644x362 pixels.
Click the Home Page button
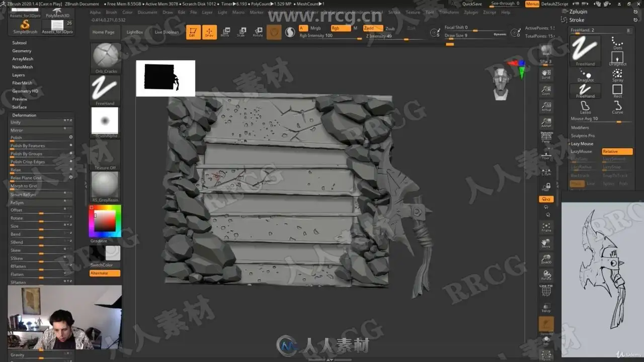(x=103, y=32)
